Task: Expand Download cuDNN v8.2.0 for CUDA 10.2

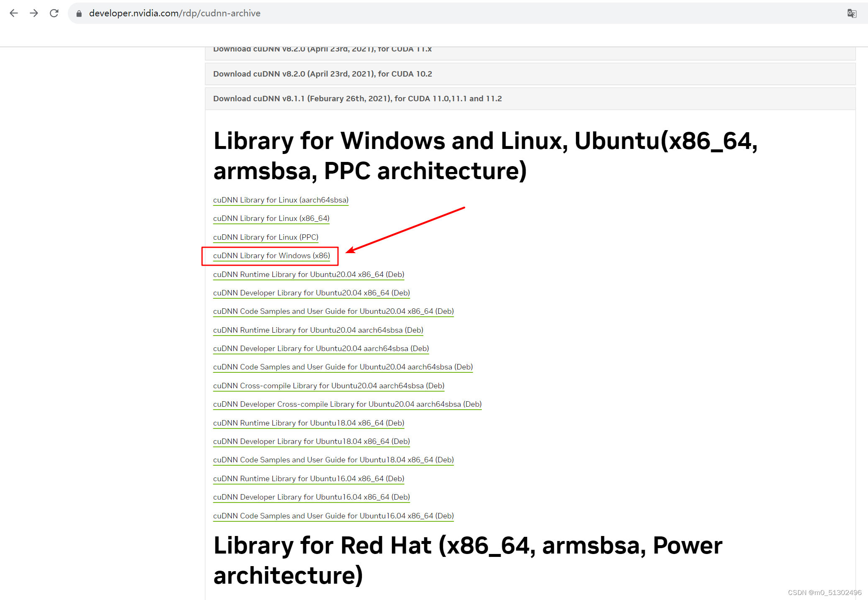Action: pyautogui.click(x=322, y=74)
